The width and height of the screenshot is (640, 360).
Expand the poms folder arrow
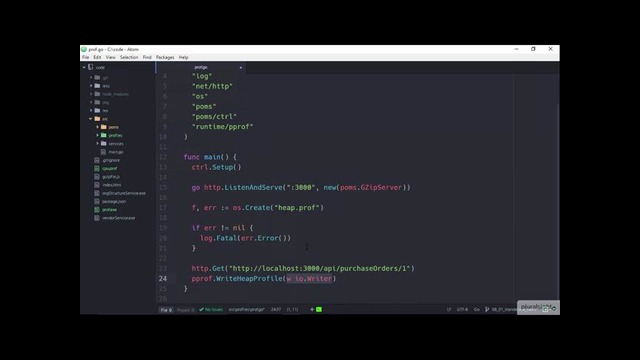(98, 127)
